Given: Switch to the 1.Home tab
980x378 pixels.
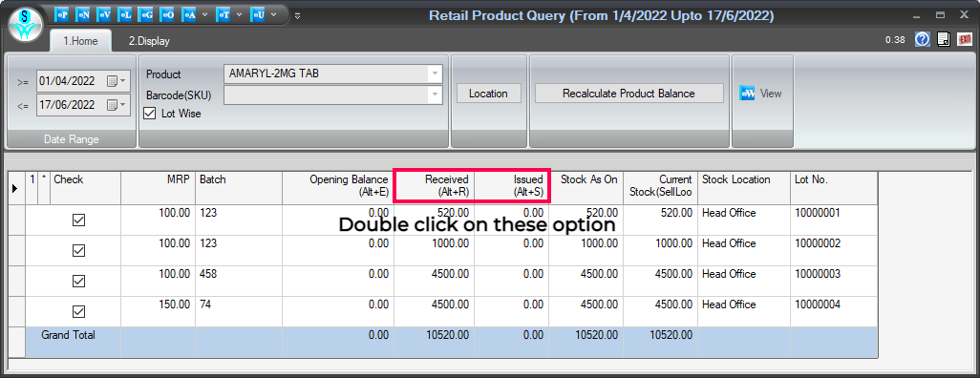Looking at the screenshot, I should click(79, 41).
